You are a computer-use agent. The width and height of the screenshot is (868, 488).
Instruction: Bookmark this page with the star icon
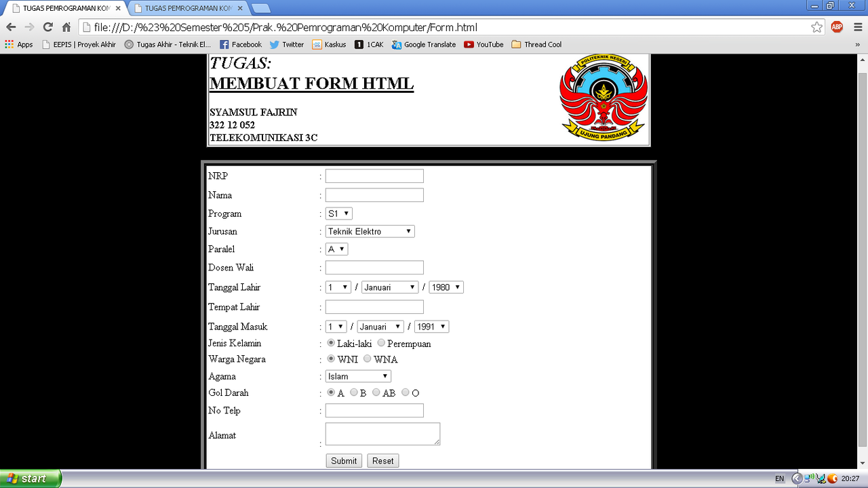pos(817,27)
